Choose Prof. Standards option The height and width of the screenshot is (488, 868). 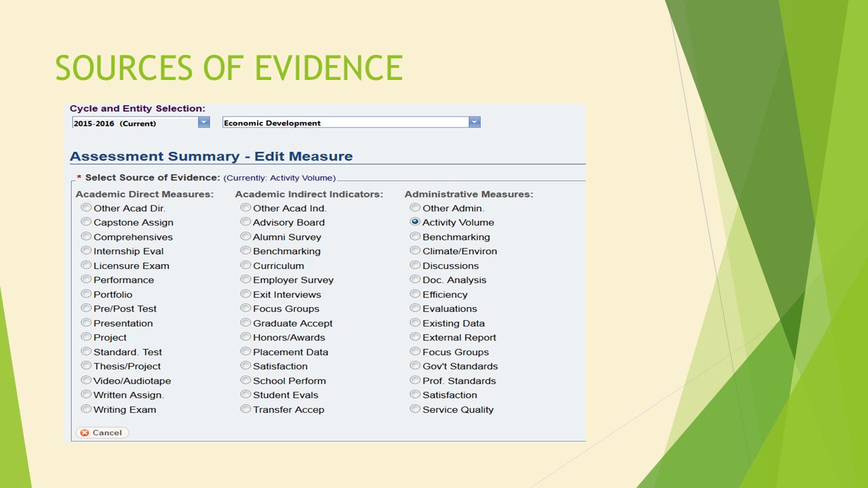pos(415,380)
